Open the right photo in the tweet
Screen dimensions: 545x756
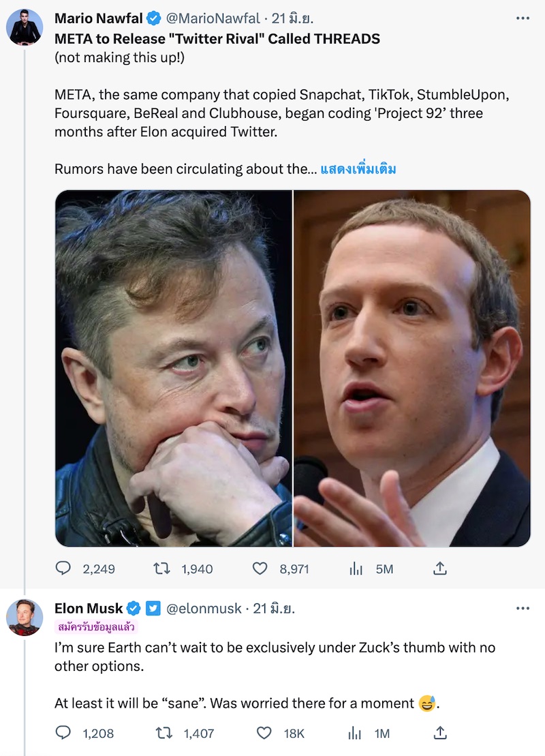click(412, 368)
